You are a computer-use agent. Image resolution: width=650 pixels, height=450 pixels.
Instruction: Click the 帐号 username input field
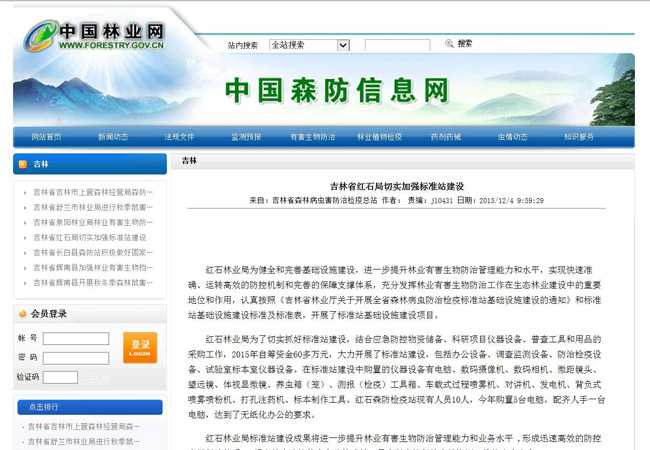click(x=76, y=339)
